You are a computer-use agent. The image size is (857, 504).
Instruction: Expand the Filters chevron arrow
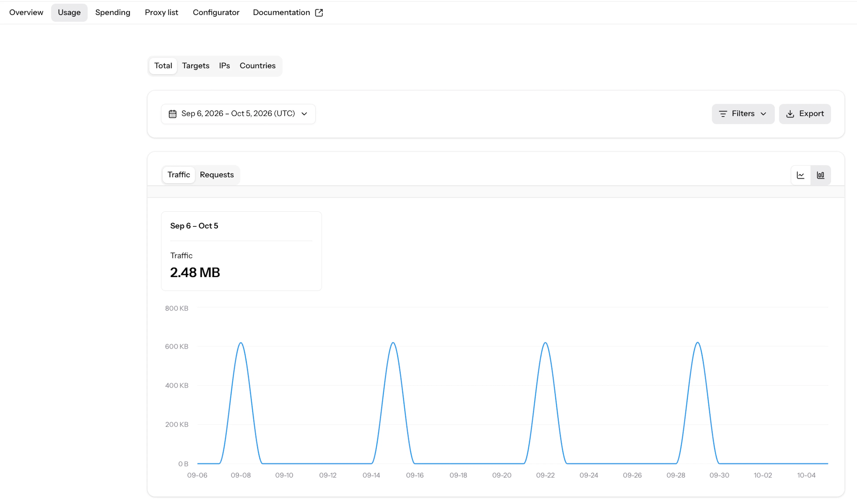tap(763, 114)
